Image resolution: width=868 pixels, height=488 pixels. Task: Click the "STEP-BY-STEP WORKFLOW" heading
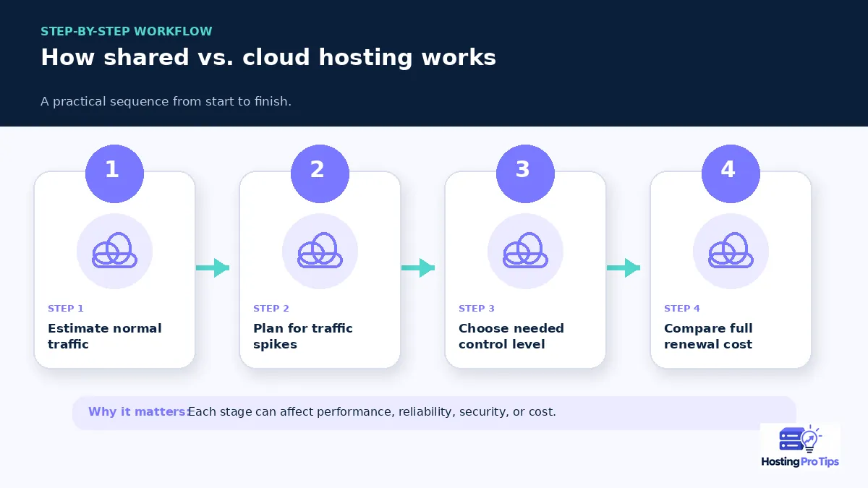point(127,32)
